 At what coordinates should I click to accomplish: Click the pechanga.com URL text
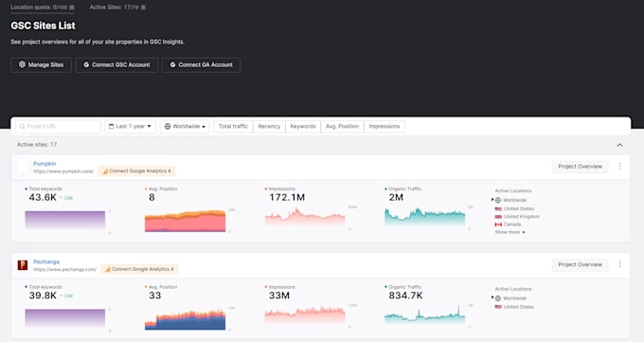pos(65,270)
